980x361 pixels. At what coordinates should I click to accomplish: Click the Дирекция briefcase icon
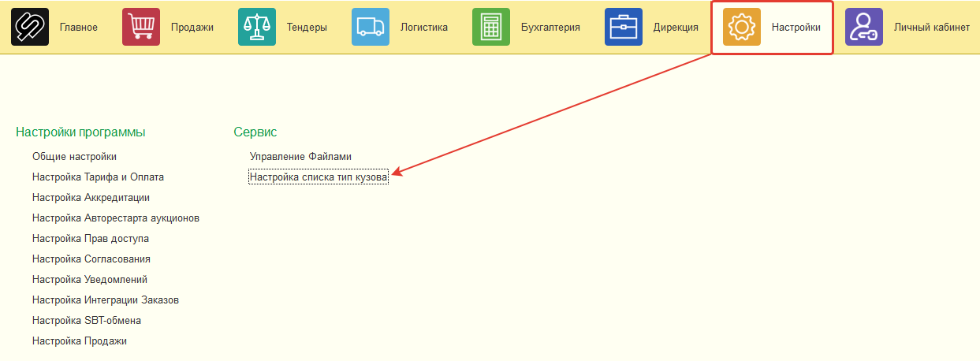pyautogui.click(x=624, y=27)
